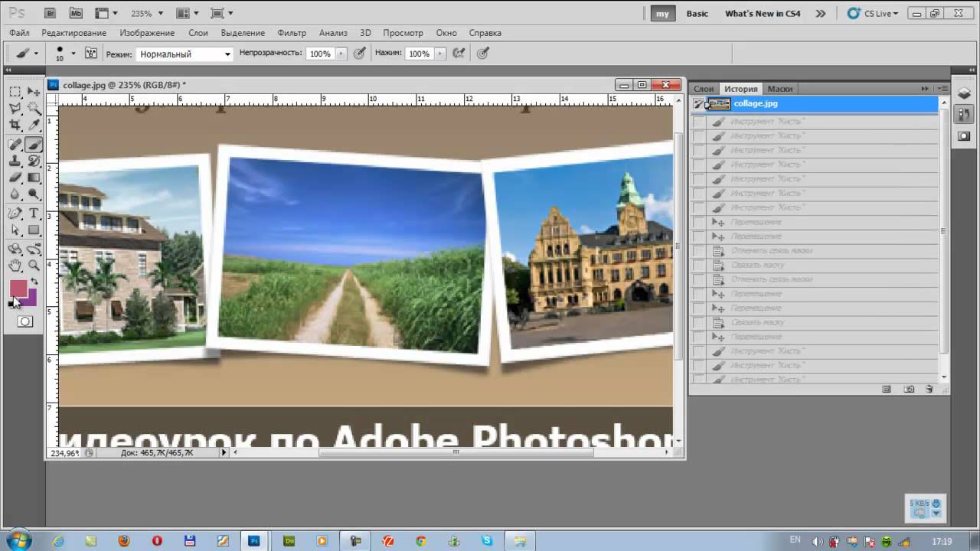
Task: Switch to the Слои tab
Action: pos(704,89)
